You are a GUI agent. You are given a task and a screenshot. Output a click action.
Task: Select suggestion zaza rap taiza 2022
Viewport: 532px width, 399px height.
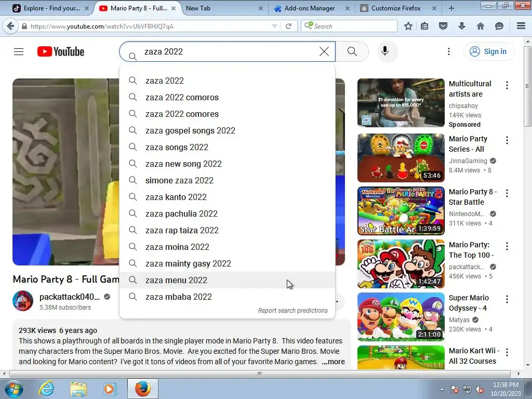[x=227, y=230]
